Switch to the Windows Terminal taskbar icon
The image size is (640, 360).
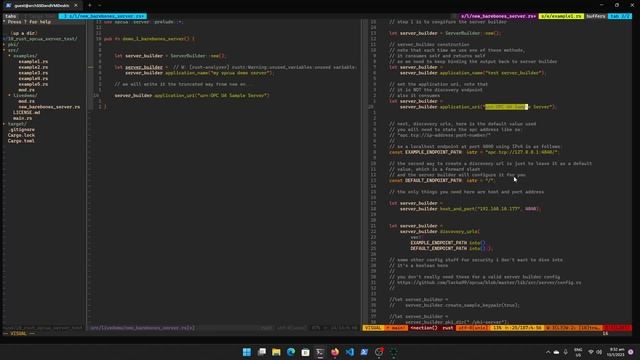pos(320,352)
